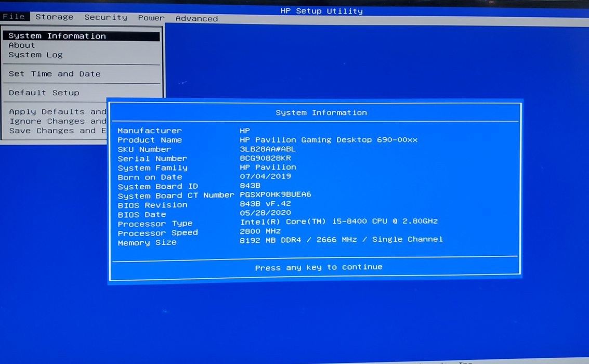Click the Born on Date label
The height and width of the screenshot is (364, 589).
point(150,177)
